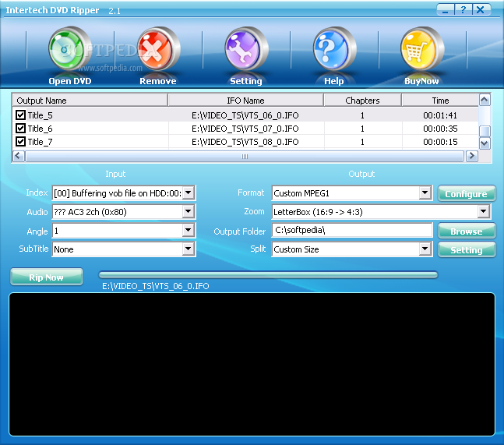Minimize the Intertech DVD Ripper window

coord(446,9)
